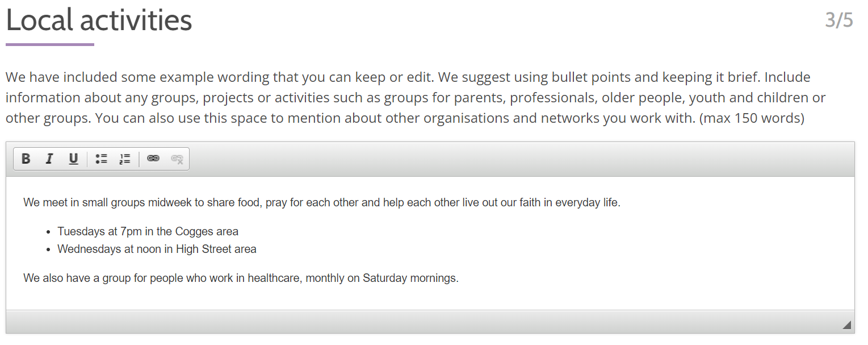Open the insert link tool
The height and width of the screenshot is (345, 868).
coord(153,159)
